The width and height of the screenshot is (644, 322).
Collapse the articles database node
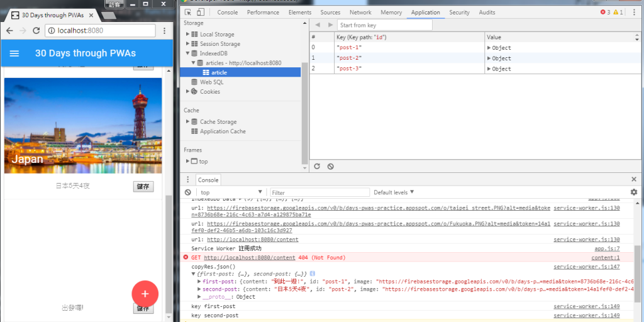[x=194, y=63]
